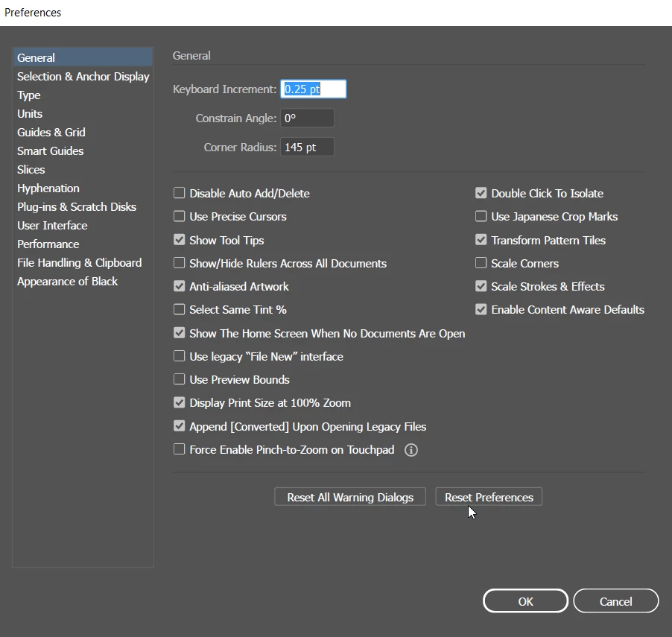The height and width of the screenshot is (637, 672).
Task: Check Use Preview Bounds
Action: point(179,379)
